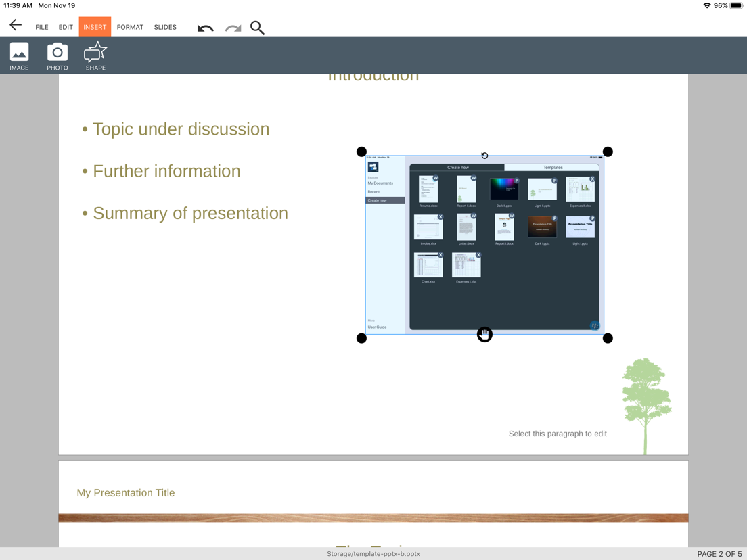Tap the Storage/template-pptx-b.pptx file path
This screenshot has height=560, width=747.
373,554
